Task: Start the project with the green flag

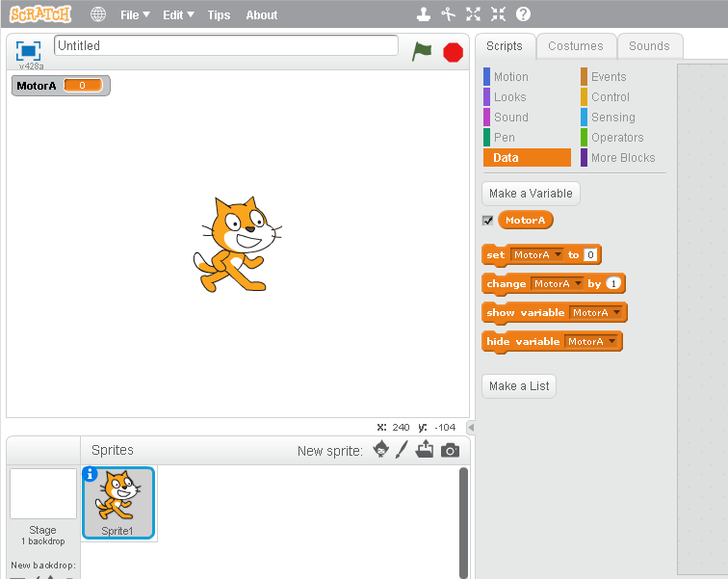Action: (422, 51)
